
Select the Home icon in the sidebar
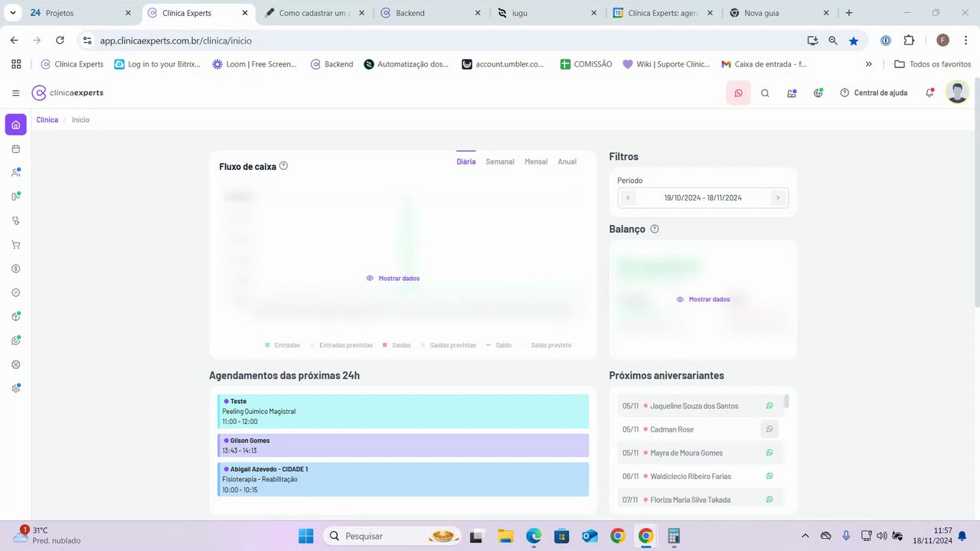click(16, 125)
